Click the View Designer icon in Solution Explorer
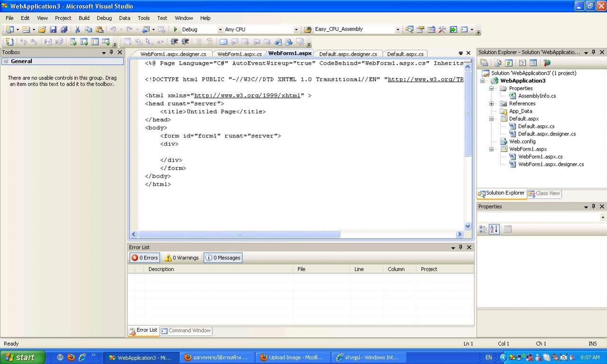This screenshot has height=364, width=607. point(533,63)
